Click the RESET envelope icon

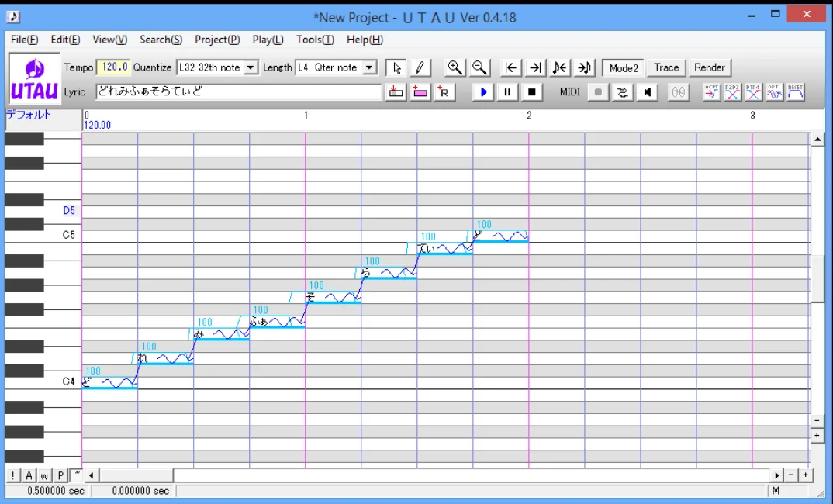pyautogui.click(x=795, y=91)
